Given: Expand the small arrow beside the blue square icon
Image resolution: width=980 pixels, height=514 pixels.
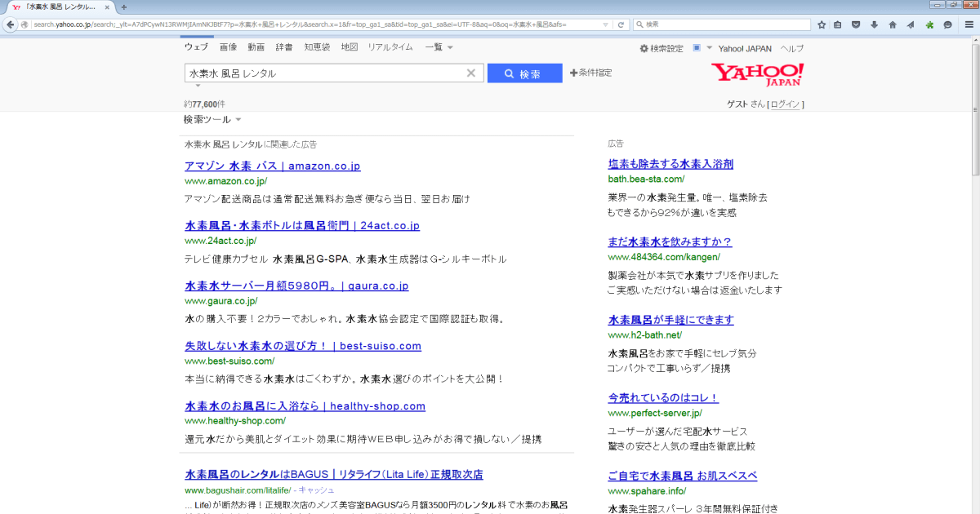Looking at the screenshot, I should 709,48.
